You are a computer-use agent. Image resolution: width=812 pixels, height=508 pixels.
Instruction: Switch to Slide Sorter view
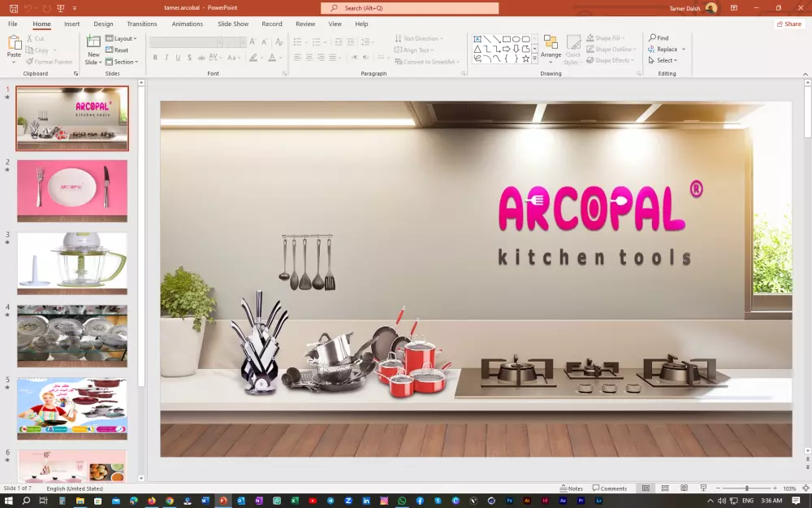(x=666, y=488)
